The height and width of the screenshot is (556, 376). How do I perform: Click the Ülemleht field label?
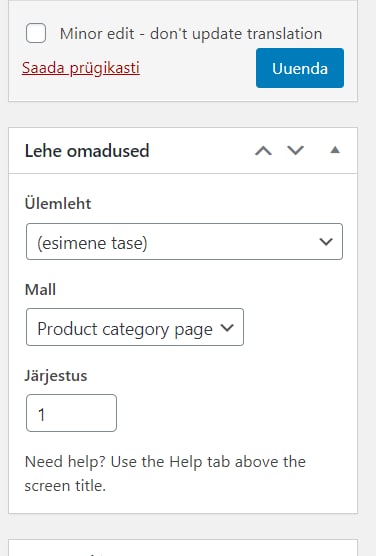[x=58, y=204]
